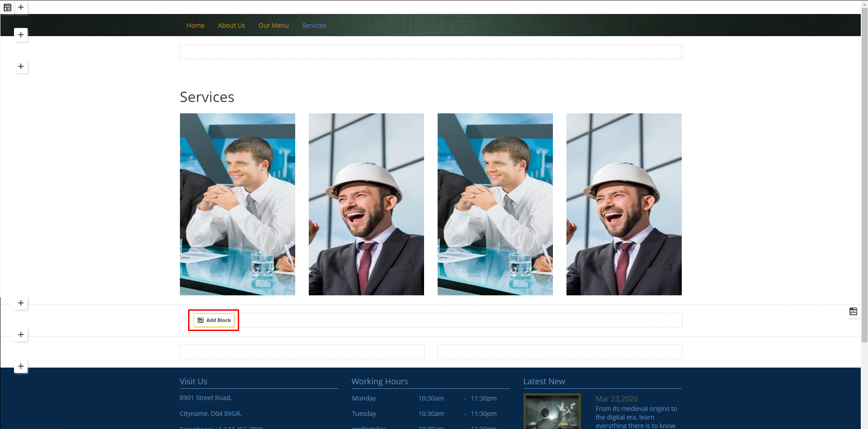Open the About Us menu item

click(x=231, y=26)
